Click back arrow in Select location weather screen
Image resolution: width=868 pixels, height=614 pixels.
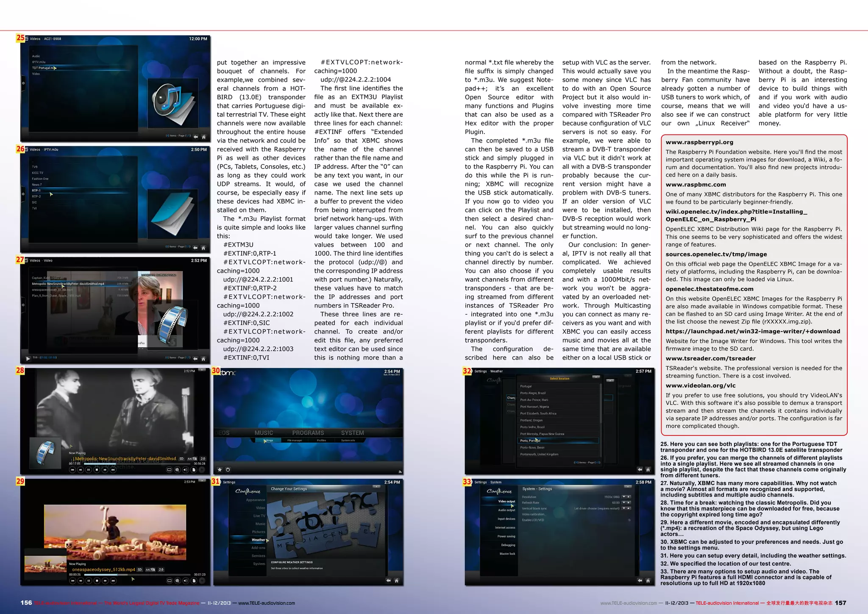(x=640, y=469)
